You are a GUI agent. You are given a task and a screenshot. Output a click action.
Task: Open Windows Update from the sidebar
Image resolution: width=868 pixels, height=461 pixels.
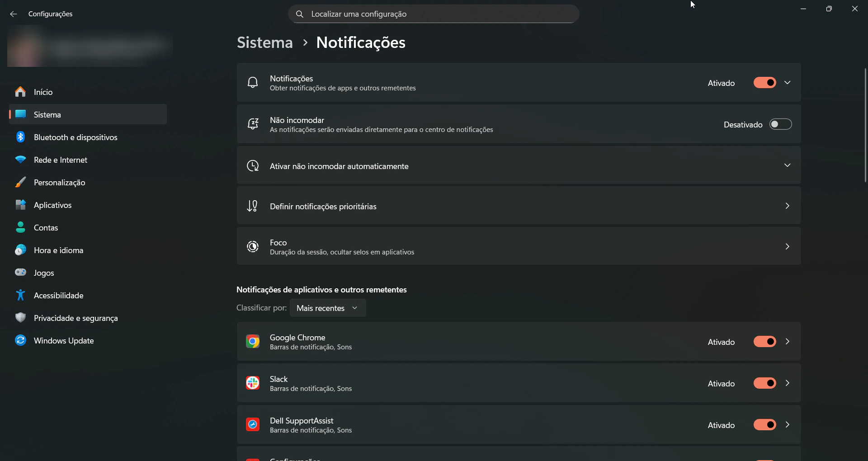(x=64, y=340)
